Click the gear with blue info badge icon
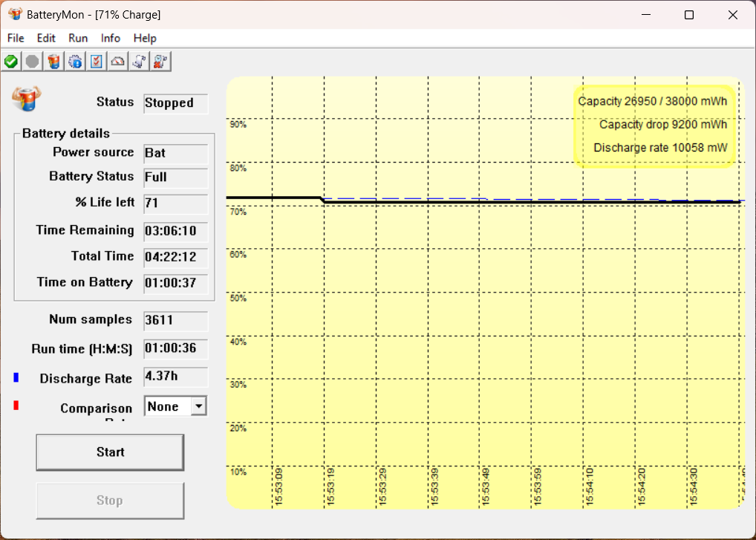This screenshot has width=756, height=540. [x=75, y=62]
